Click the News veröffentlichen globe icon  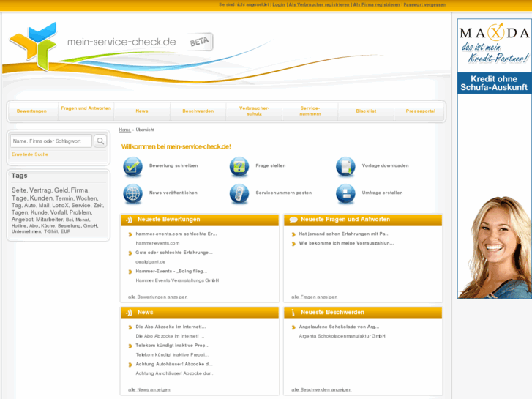[132, 193]
